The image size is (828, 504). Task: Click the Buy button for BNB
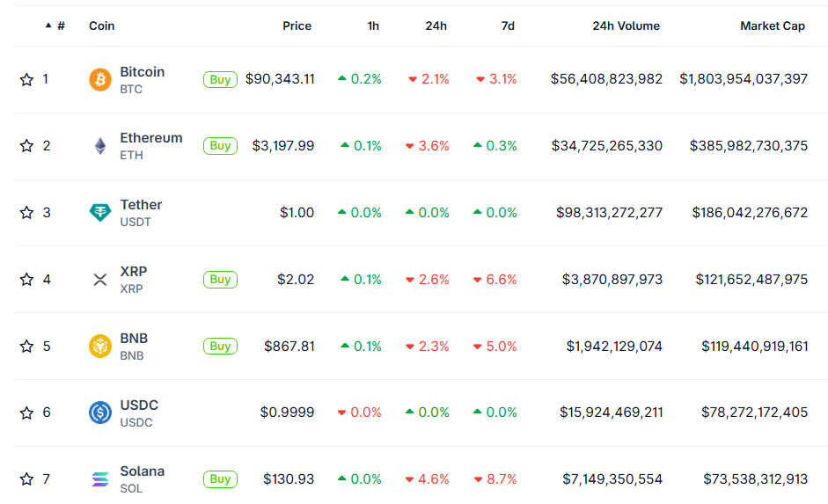pos(220,347)
